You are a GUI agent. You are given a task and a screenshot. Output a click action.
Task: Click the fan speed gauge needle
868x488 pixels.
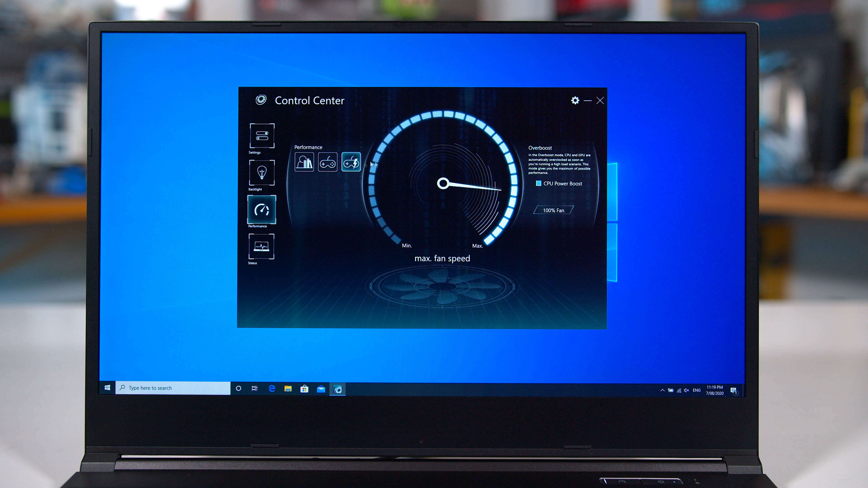point(472,186)
